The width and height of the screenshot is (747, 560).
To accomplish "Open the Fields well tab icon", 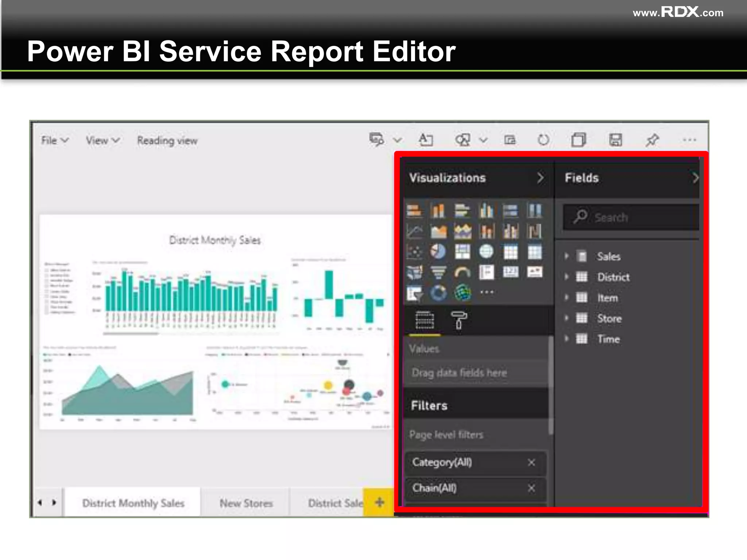I will click(425, 320).
